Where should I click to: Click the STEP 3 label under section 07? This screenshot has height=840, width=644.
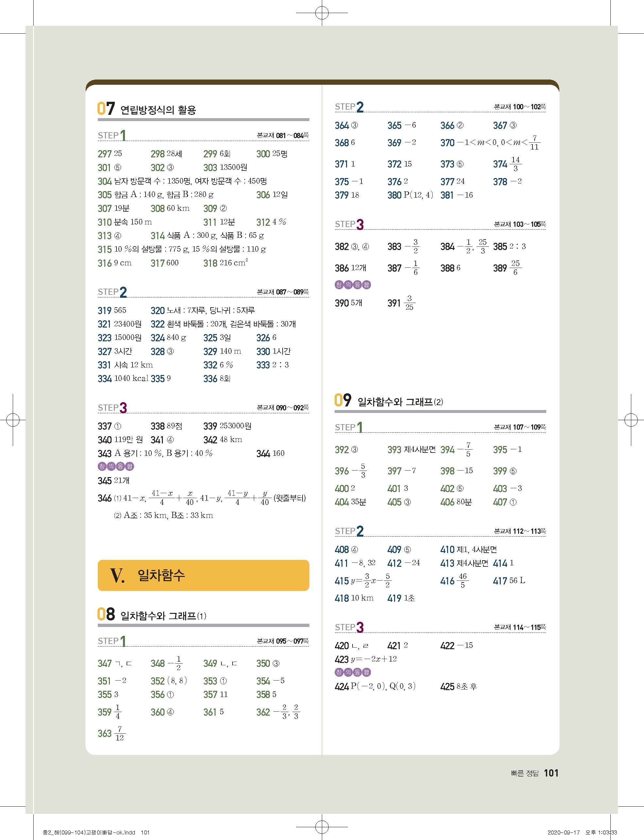pyautogui.click(x=112, y=407)
